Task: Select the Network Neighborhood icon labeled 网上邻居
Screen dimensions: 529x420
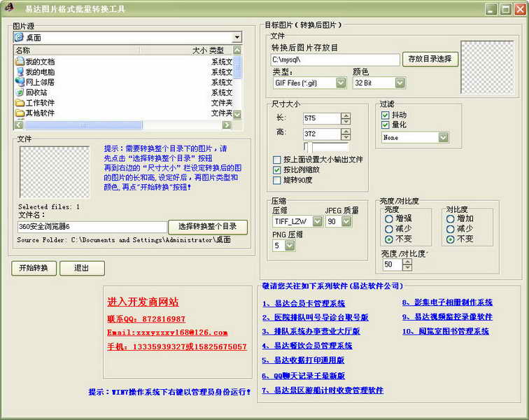Action: tap(20, 82)
